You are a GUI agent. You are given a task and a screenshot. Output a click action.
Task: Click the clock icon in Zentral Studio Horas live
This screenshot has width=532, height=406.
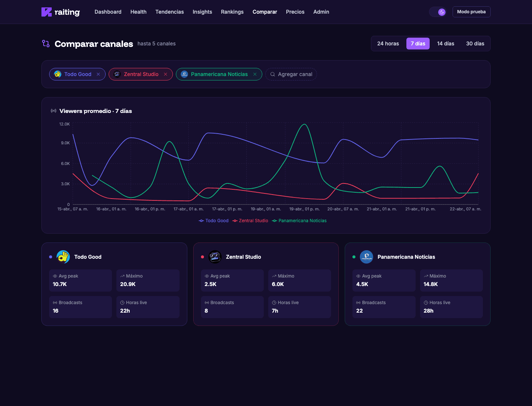[x=274, y=303]
